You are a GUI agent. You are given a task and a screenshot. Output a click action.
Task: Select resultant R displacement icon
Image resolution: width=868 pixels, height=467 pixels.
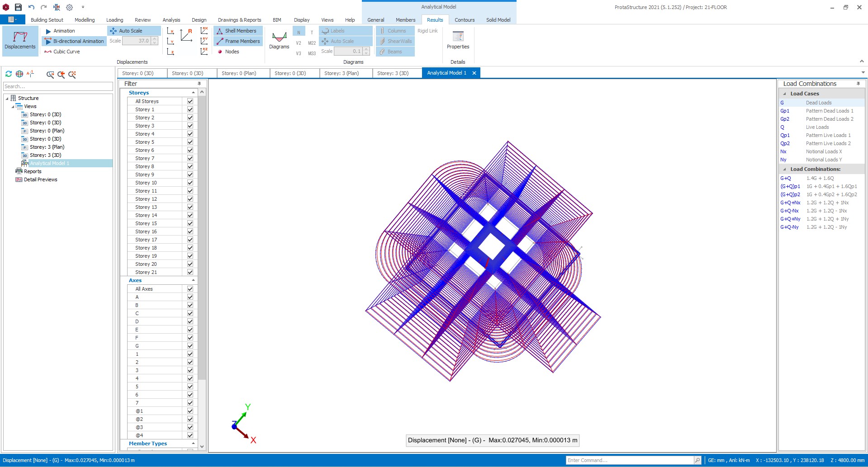[186, 35]
